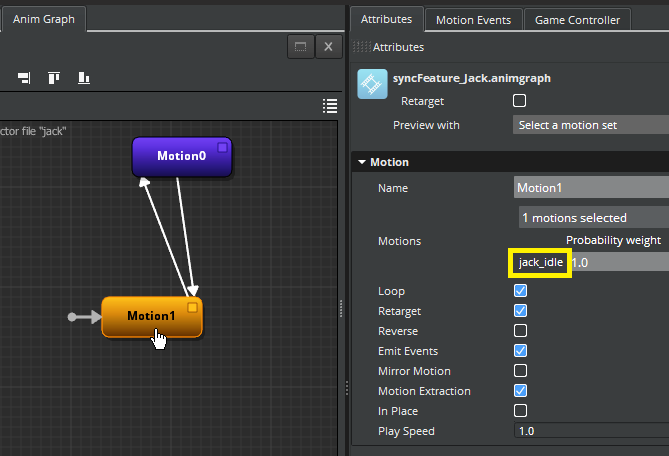
Task: Open the '1 motions selected' picker
Action: click(592, 217)
